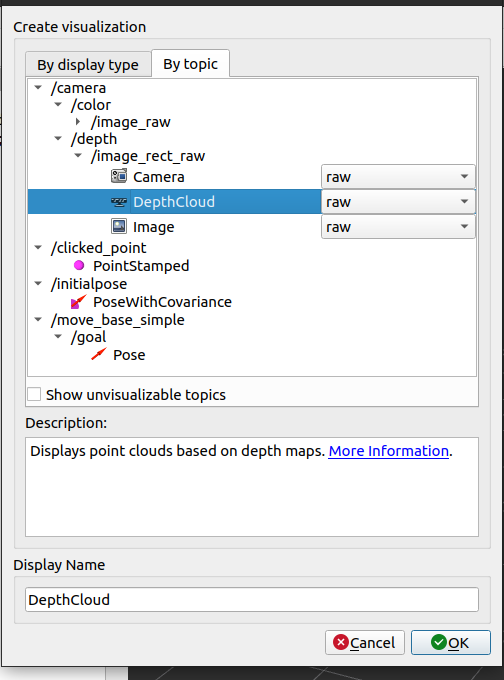Click the Cancel button
Viewport: 504px width, 680px height.
[365, 642]
